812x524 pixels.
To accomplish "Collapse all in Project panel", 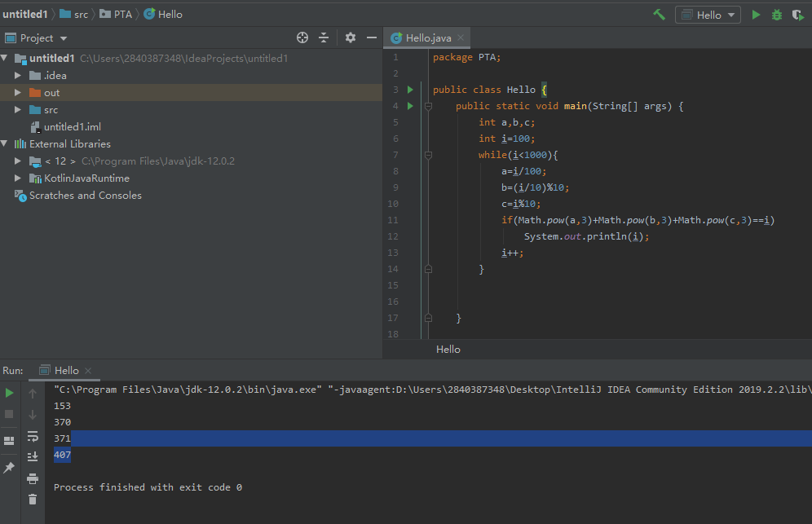I will pyautogui.click(x=324, y=37).
